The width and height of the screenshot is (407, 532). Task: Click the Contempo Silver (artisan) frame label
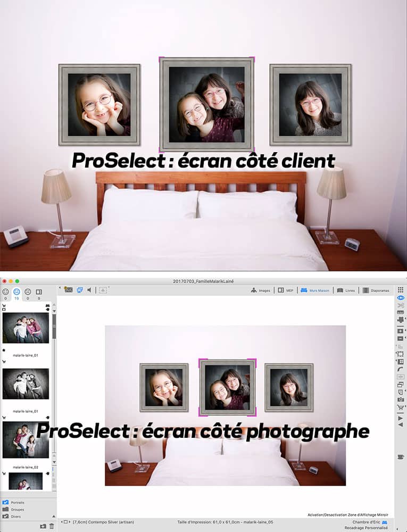[103, 522]
